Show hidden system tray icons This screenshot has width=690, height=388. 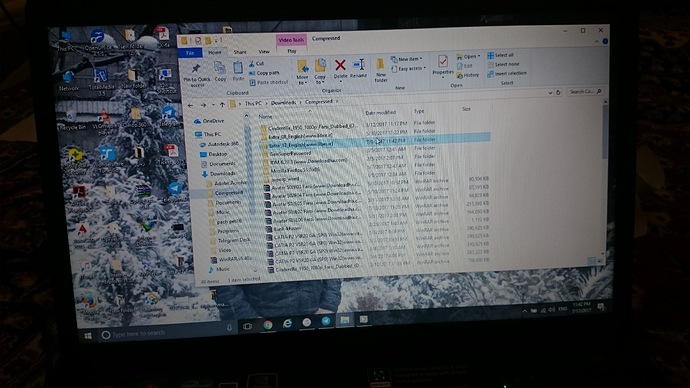[x=525, y=311]
